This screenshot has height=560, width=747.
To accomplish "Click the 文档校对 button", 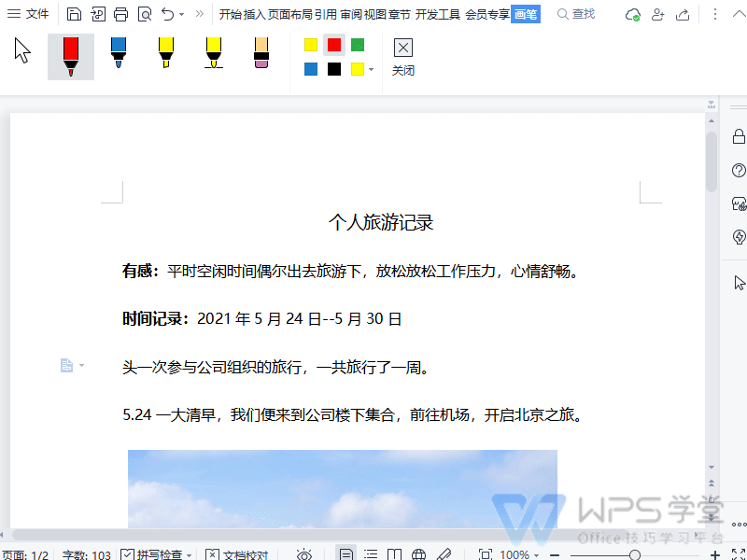I will point(237,554).
